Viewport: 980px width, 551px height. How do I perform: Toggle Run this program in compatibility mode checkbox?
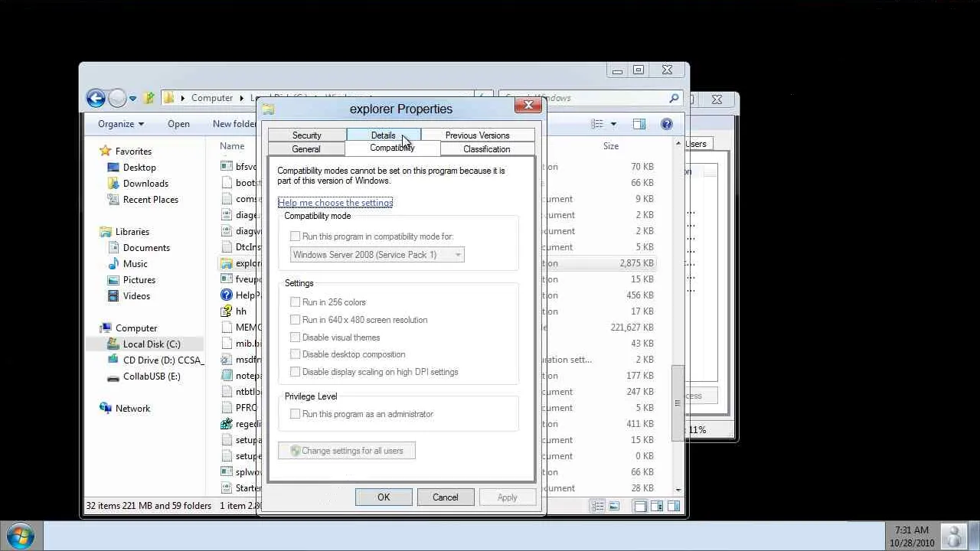pos(295,236)
